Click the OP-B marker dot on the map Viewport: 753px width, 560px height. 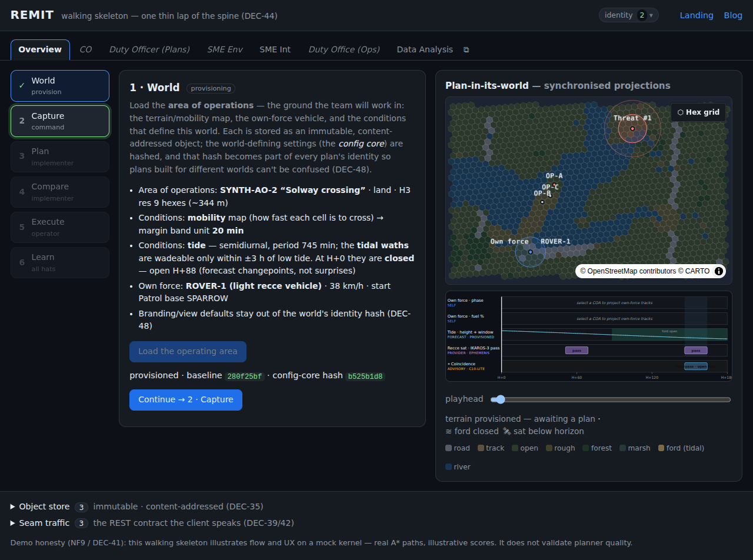tap(542, 202)
